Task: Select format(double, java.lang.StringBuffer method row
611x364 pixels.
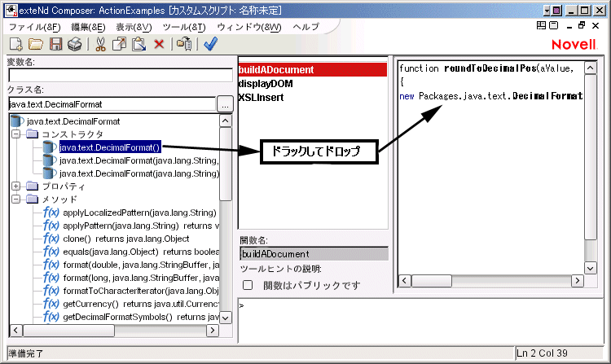Action: (141, 265)
